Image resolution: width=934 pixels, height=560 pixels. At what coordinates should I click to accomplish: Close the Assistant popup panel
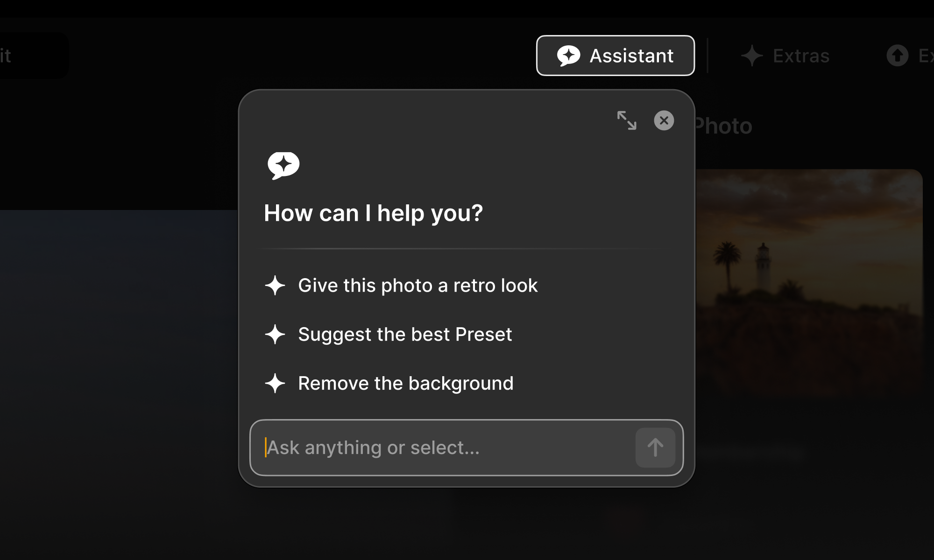(664, 120)
